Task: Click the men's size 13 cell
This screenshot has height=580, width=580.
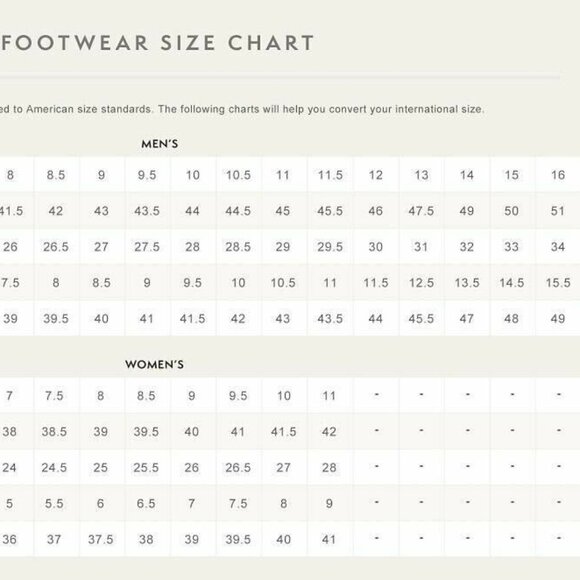Action: (421, 175)
